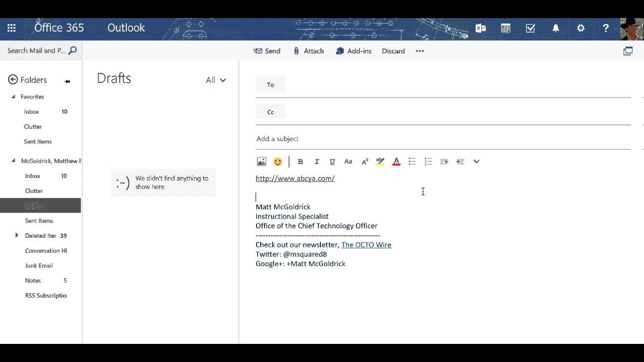644x362 pixels.
Task: Open Clutter under Favorites
Action: pyautogui.click(x=33, y=127)
